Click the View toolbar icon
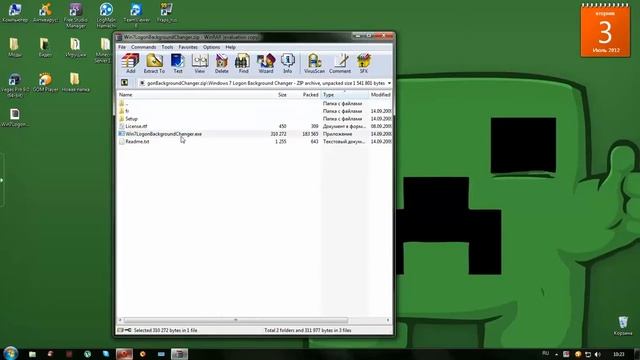Screen dimensions: 640x360 click(200, 63)
